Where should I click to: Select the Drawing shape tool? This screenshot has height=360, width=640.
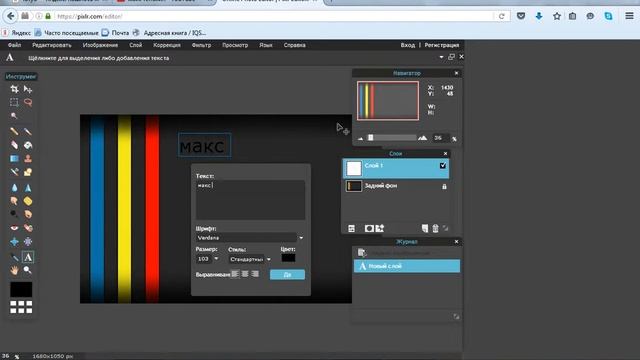pyautogui.click(x=28, y=172)
